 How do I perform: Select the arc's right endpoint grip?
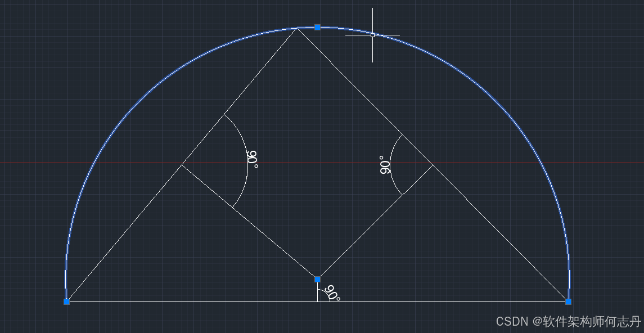pos(569,302)
